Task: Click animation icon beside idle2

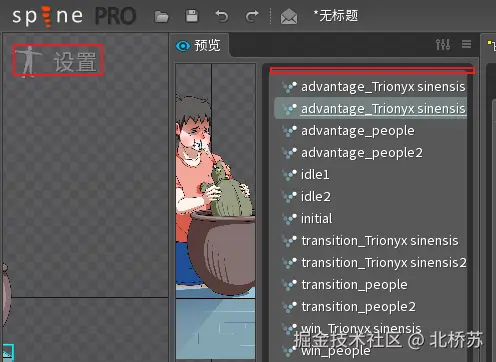Action: (x=289, y=197)
